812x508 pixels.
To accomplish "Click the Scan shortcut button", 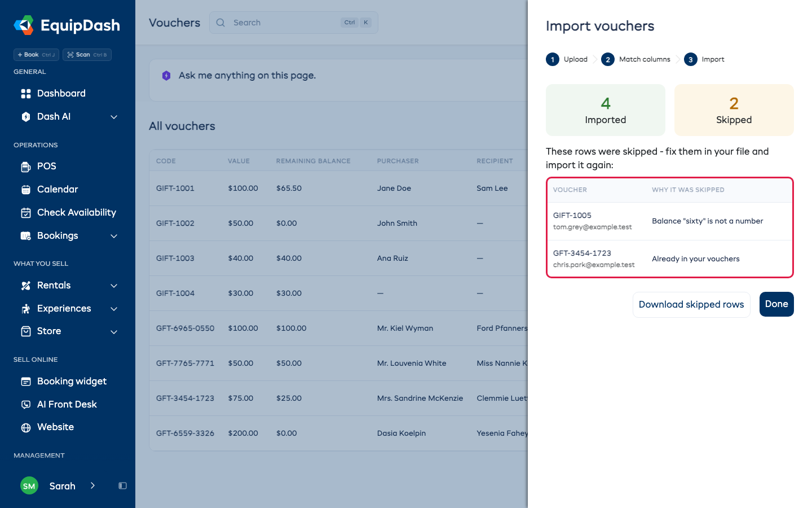I will tap(87, 55).
